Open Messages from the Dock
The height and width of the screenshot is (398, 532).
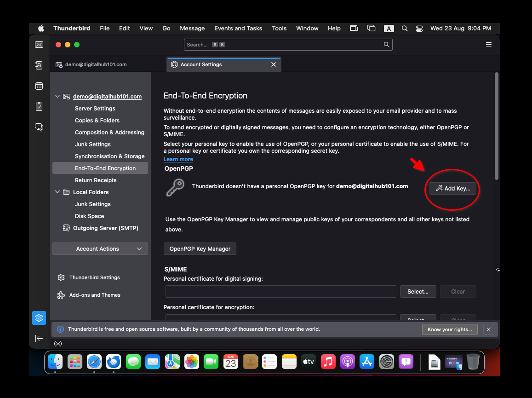click(133, 362)
